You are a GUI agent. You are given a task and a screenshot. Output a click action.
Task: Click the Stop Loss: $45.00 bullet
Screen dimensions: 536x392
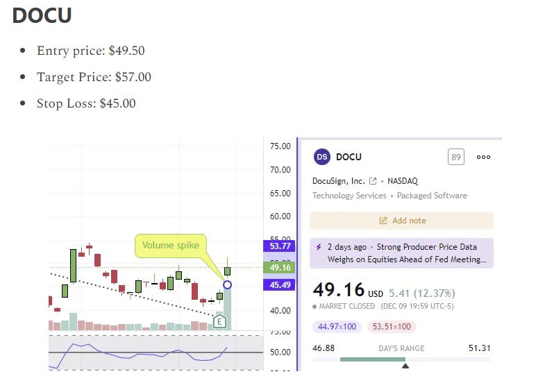point(86,103)
